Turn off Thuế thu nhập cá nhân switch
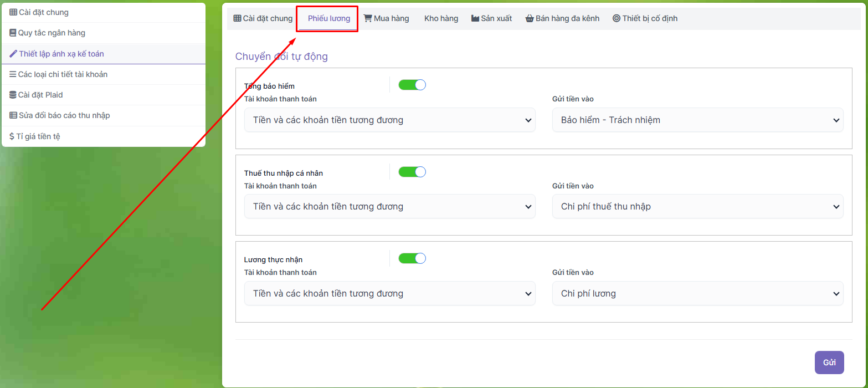868x388 pixels. pyautogui.click(x=412, y=172)
